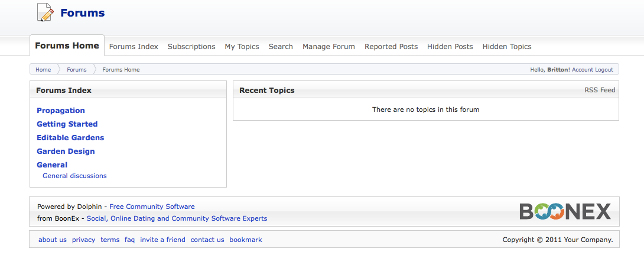Go to the Search tab
Screen dimensions: 644x271
click(281, 47)
